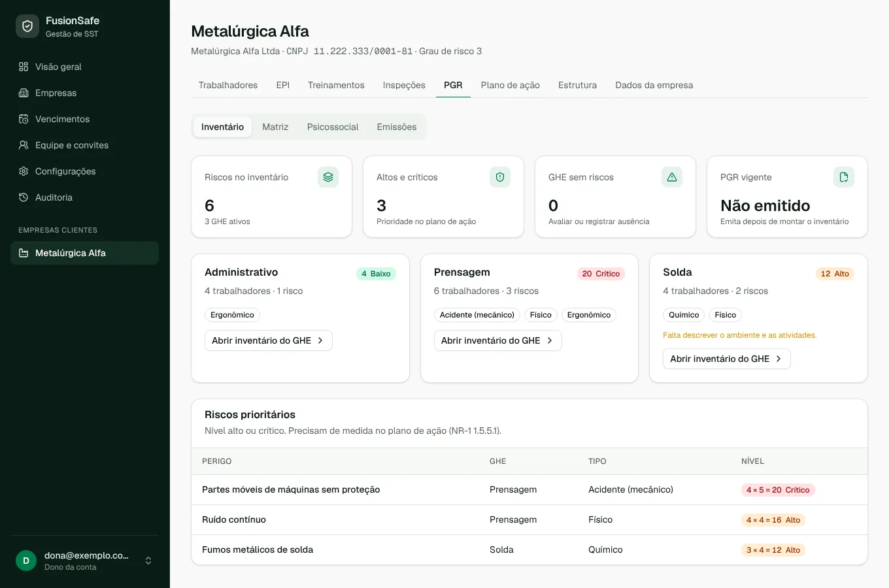
Task: Click the Auditoria history icon
Action: point(24,197)
